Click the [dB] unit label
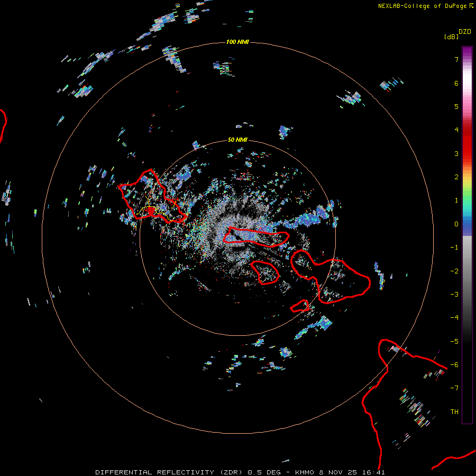 452,37
